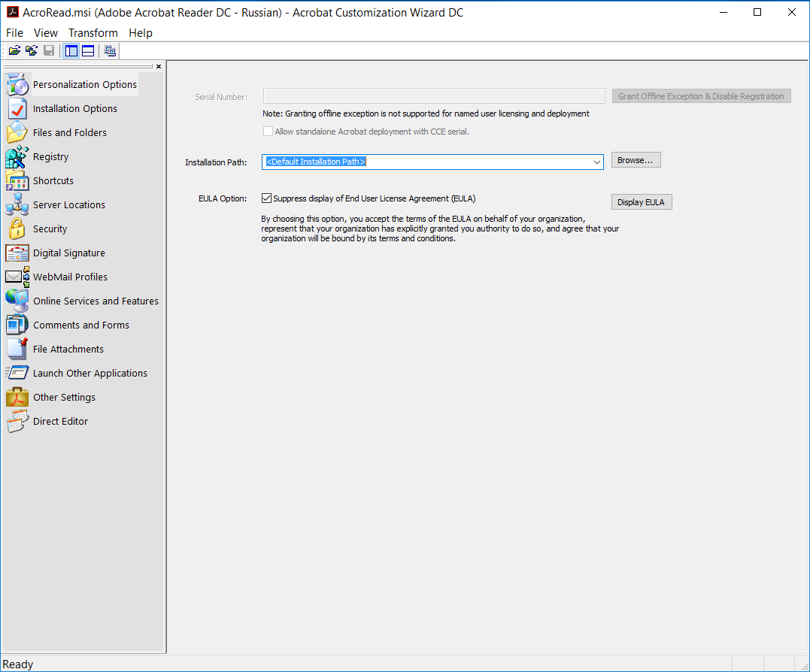The image size is (810, 672).
Task: Click the networked computers toolbar icon
Action: click(x=110, y=50)
